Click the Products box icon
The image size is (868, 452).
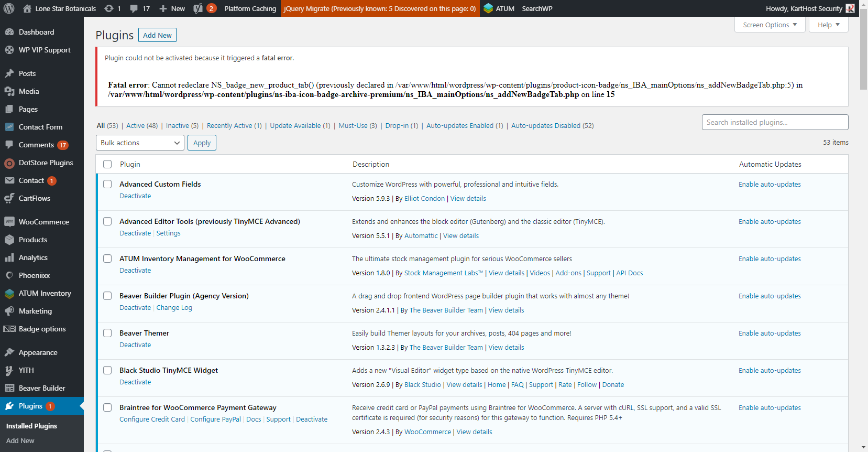pos(9,240)
